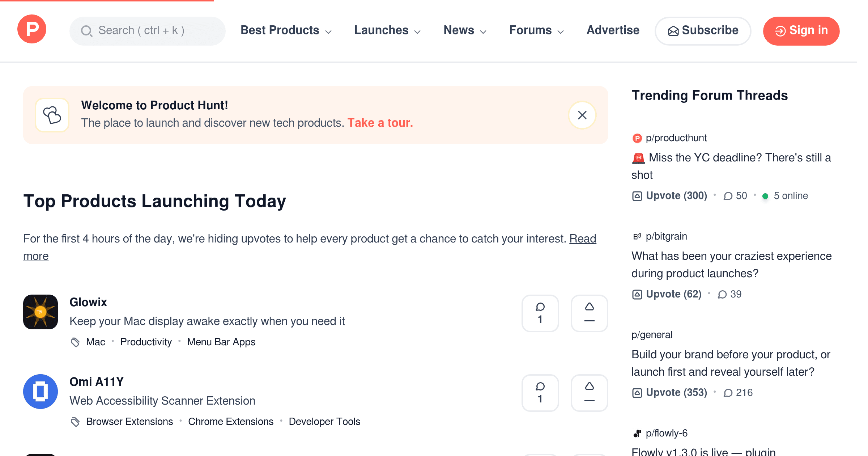Click comment icon showing 39 replies

(722, 295)
